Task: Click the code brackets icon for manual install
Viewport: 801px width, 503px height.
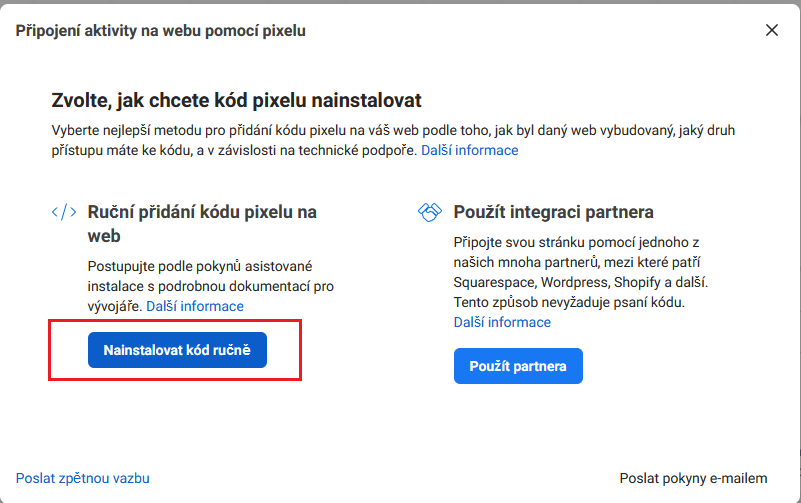Action: click(64, 211)
